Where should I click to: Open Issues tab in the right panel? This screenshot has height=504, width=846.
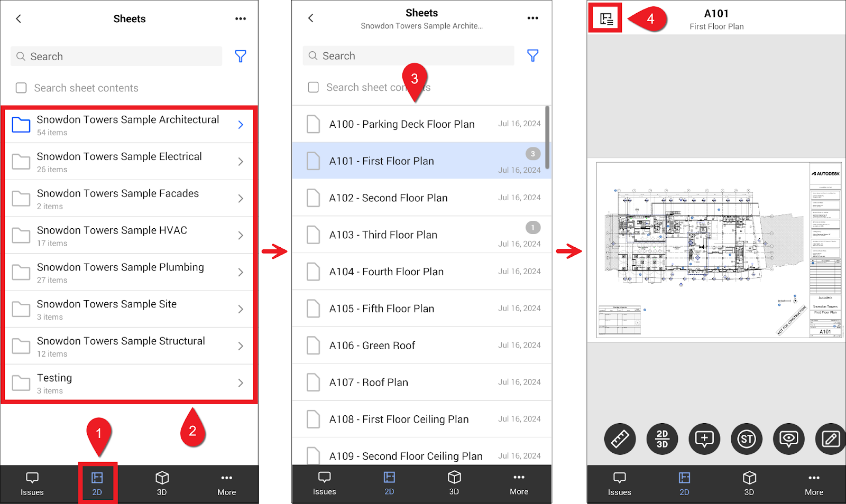coord(619,483)
